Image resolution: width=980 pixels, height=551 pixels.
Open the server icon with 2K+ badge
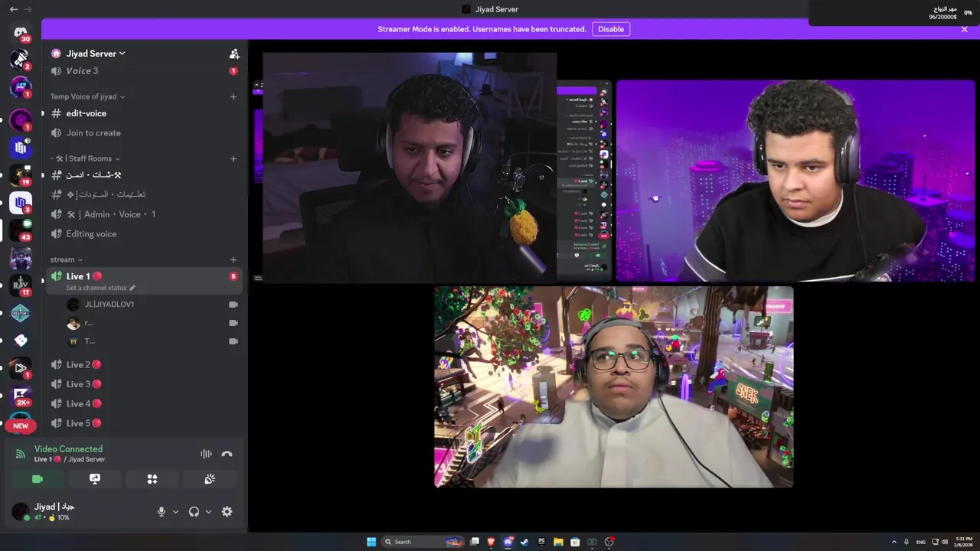pyautogui.click(x=21, y=396)
